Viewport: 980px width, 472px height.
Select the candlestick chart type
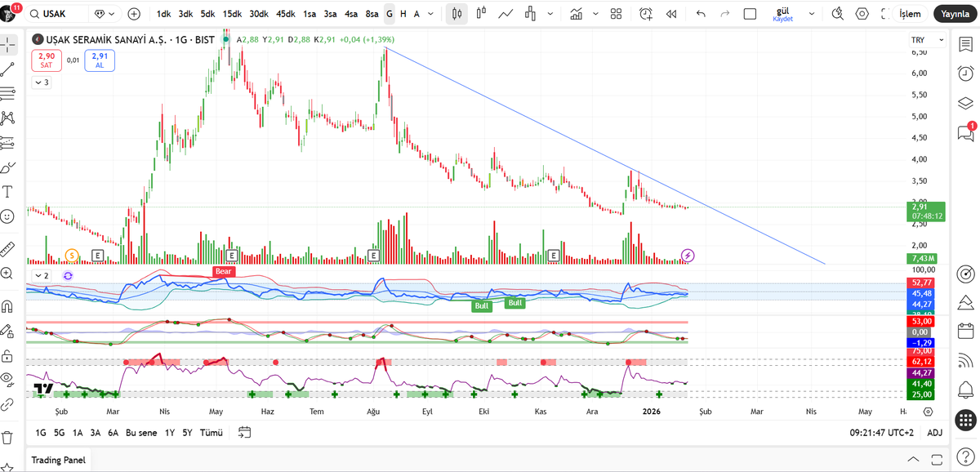click(x=457, y=14)
